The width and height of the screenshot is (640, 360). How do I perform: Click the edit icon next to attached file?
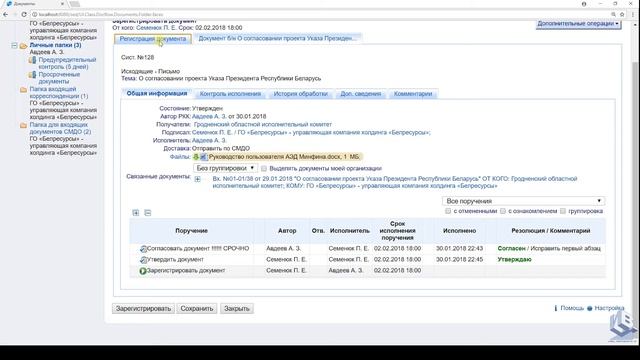click(x=203, y=157)
